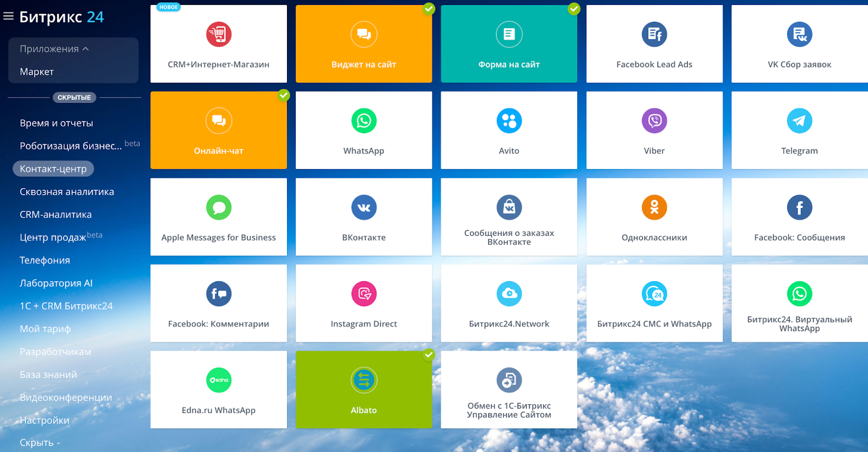Click the Facebook Lead Ads icon
868x452 pixels.
coord(654,34)
